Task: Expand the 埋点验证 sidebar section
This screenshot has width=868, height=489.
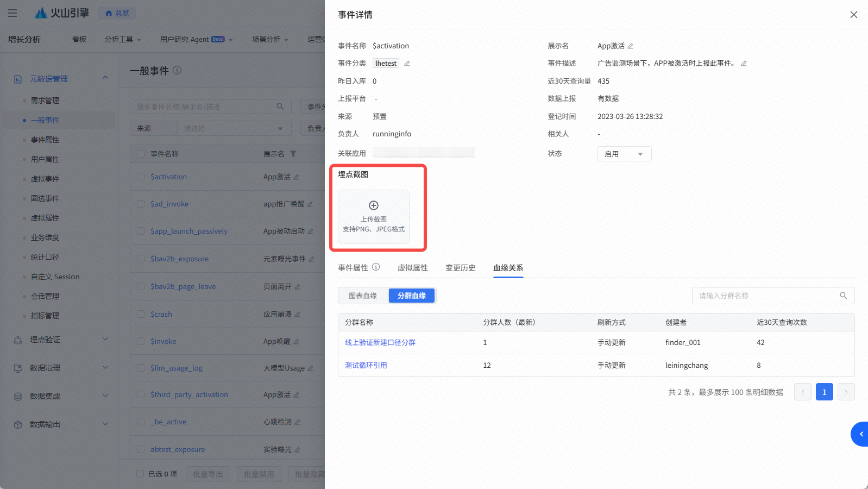Action: tap(105, 340)
